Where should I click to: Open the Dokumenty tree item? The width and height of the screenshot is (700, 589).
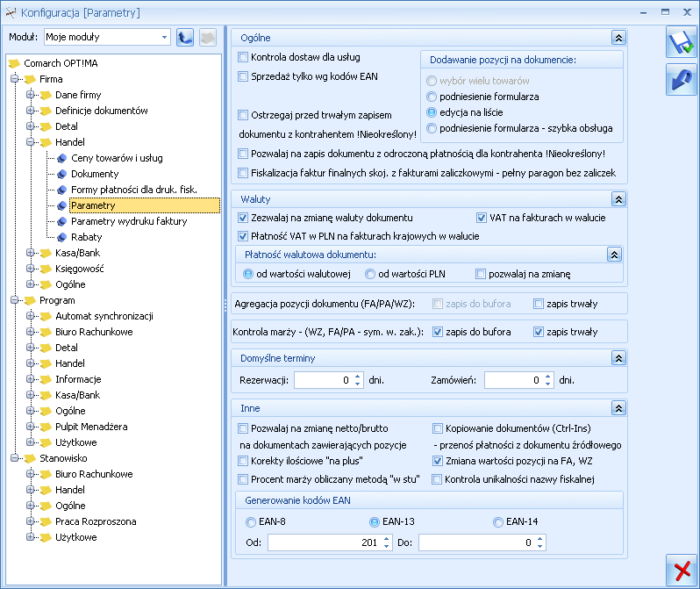tap(95, 174)
